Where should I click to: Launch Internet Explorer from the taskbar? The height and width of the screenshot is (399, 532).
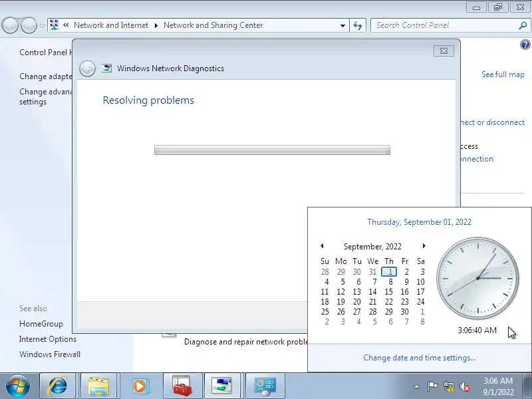tap(58, 386)
